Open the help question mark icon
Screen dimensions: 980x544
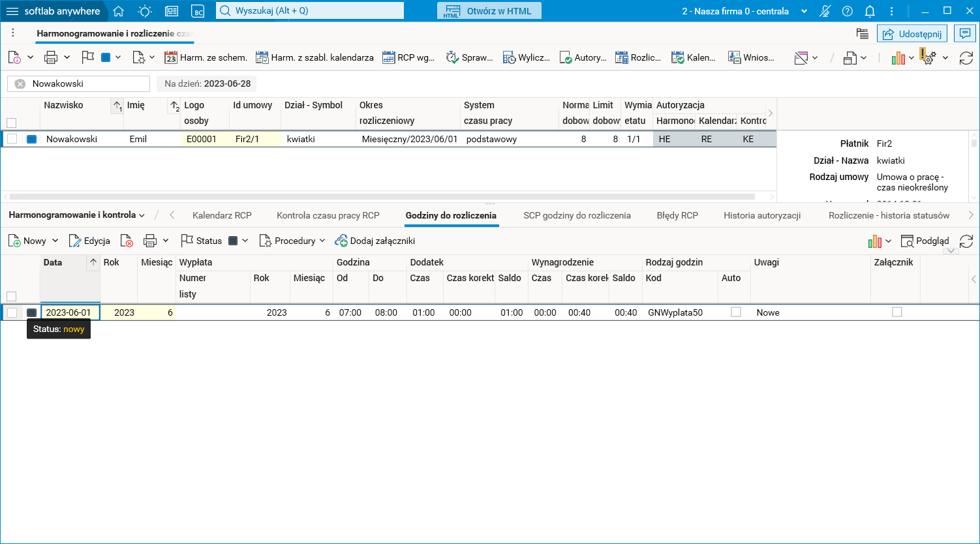pos(848,11)
